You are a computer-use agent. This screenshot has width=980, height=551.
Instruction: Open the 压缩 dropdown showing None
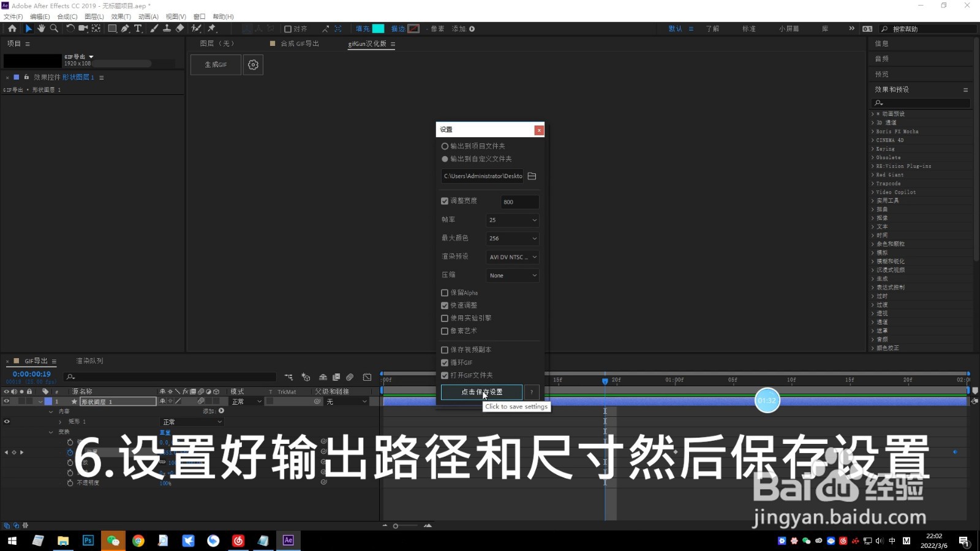[x=513, y=275]
